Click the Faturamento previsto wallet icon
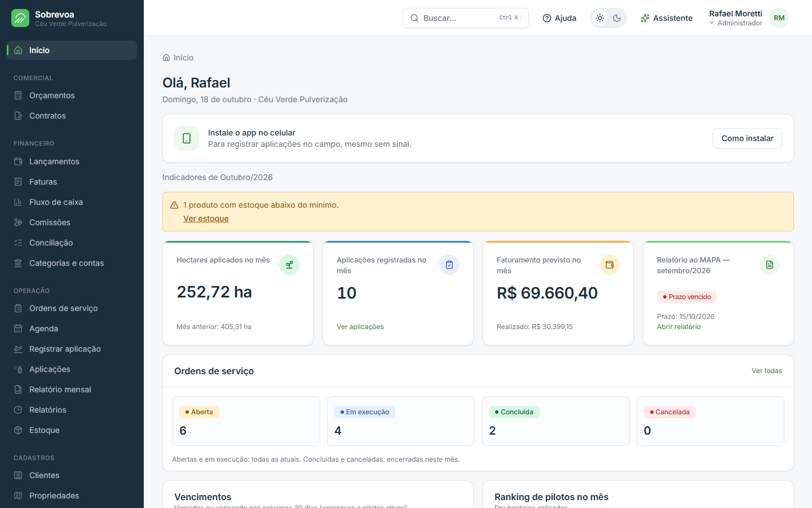This screenshot has width=812, height=508. click(610, 265)
